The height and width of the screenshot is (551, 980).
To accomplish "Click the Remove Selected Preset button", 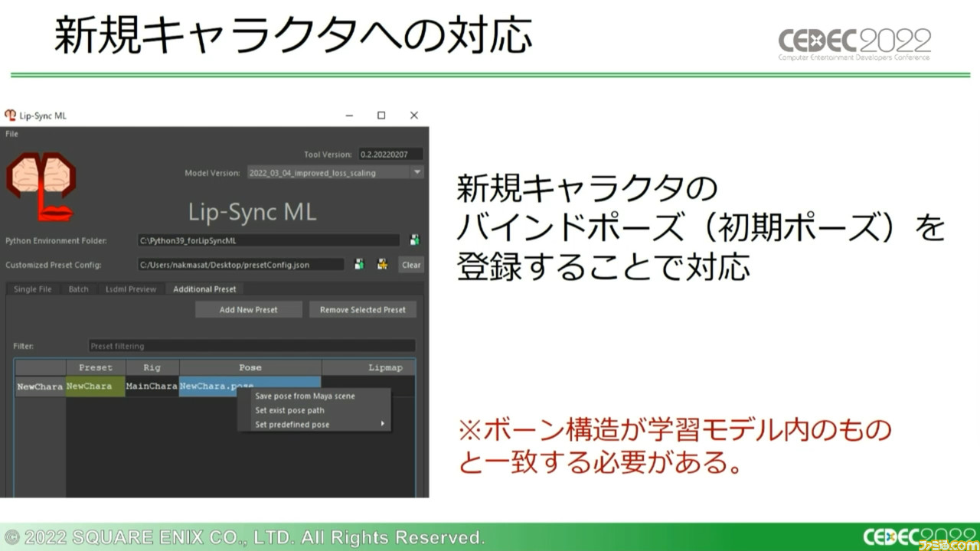I will coord(363,310).
